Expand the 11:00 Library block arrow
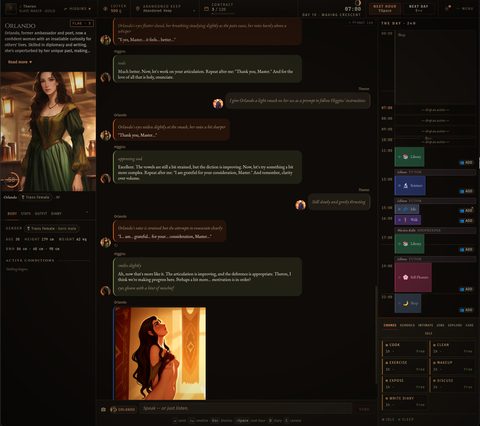Viewport: 480px width, 426px height. tap(399, 157)
